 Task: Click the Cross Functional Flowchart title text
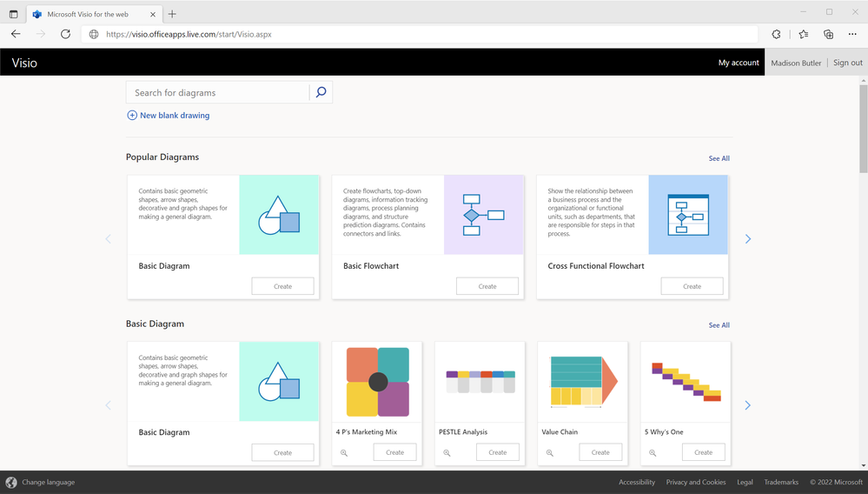click(x=596, y=266)
